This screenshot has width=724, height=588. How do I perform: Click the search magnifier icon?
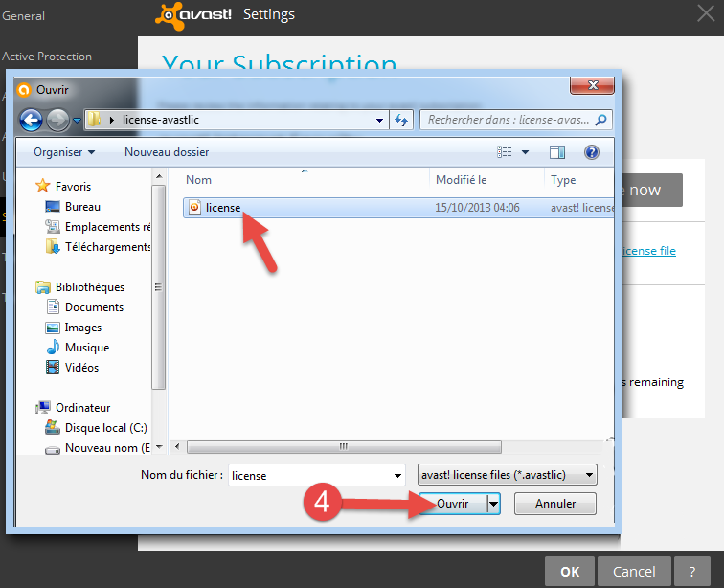click(601, 121)
